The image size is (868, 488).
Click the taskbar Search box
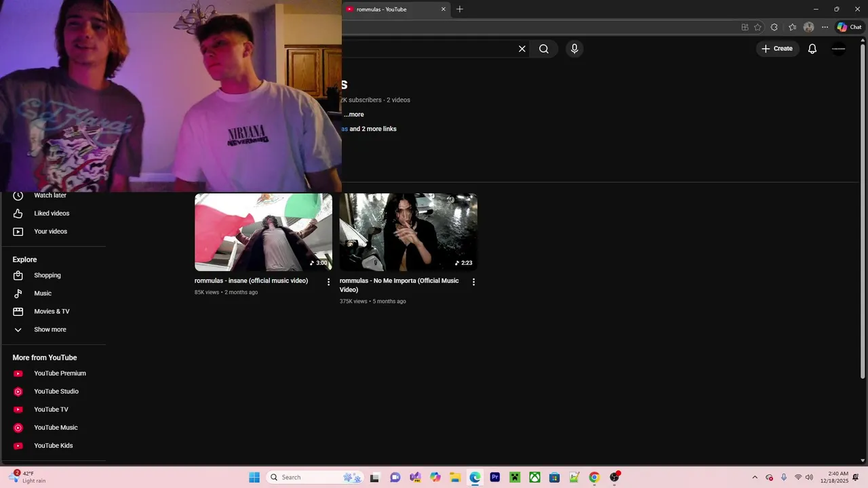(315, 477)
